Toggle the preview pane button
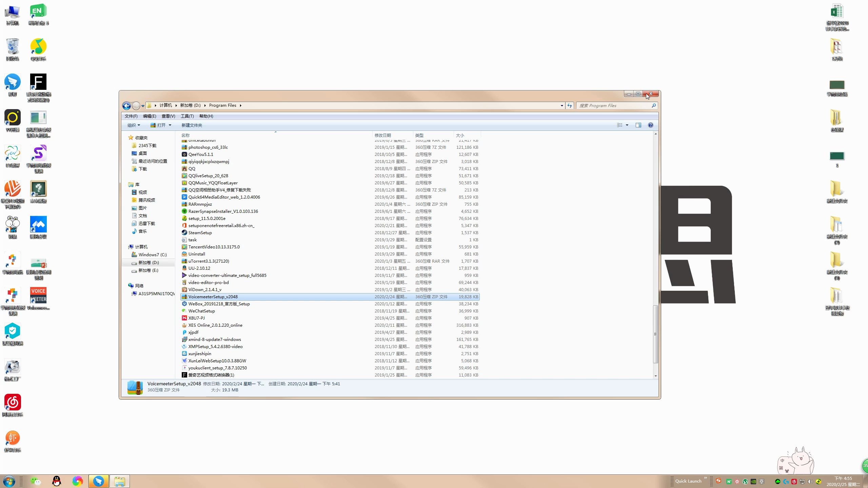The height and width of the screenshot is (488, 868). 638,125
